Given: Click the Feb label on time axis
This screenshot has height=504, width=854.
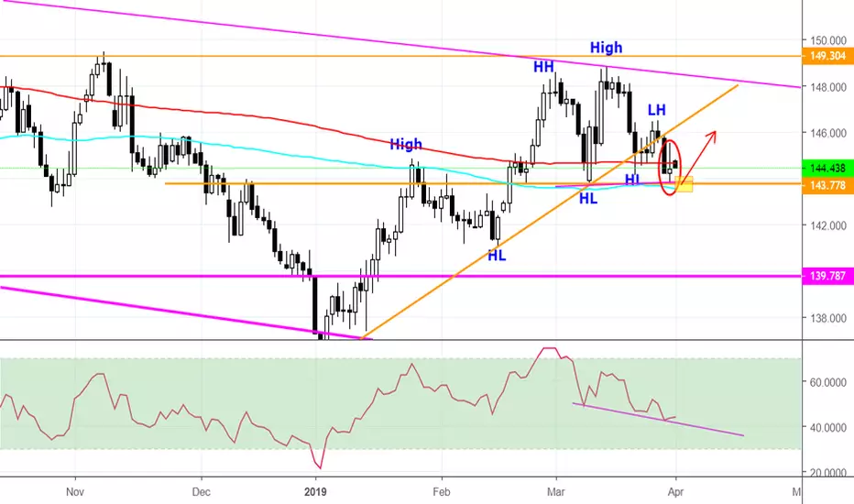Looking at the screenshot, I should pos(441,492).
